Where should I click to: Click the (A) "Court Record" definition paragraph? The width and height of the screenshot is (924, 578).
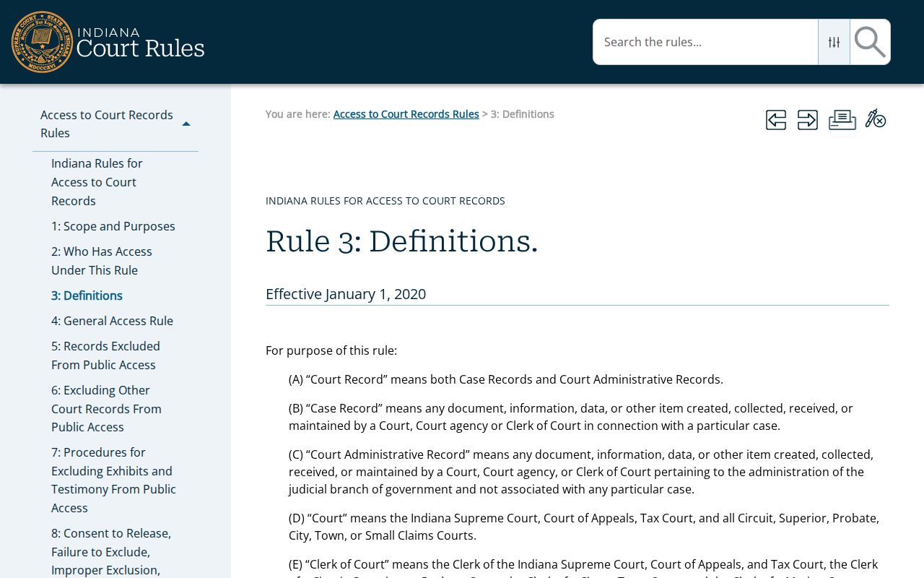[505, 379]
